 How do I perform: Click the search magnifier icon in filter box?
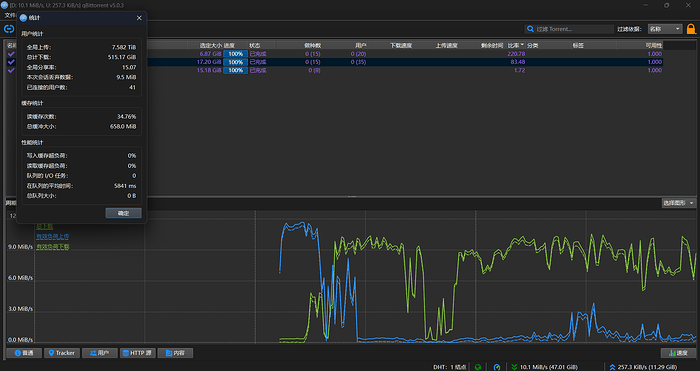click(530, 29)
